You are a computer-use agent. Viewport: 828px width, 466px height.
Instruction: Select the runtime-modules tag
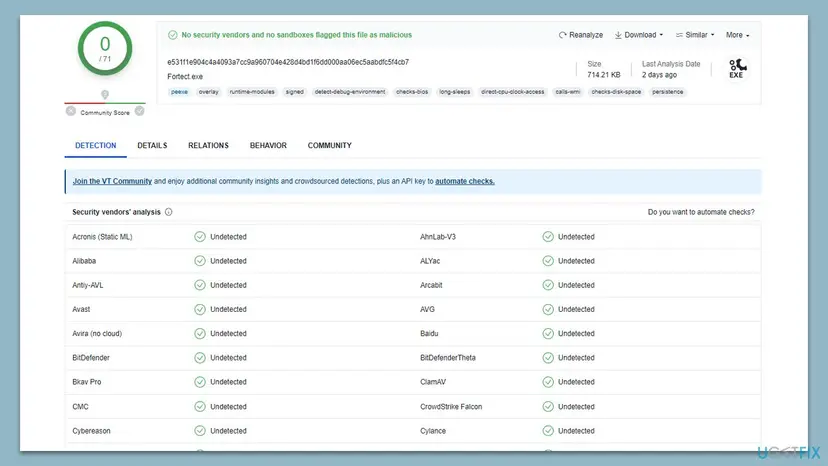pyautogui.click(x=252, y=92)
